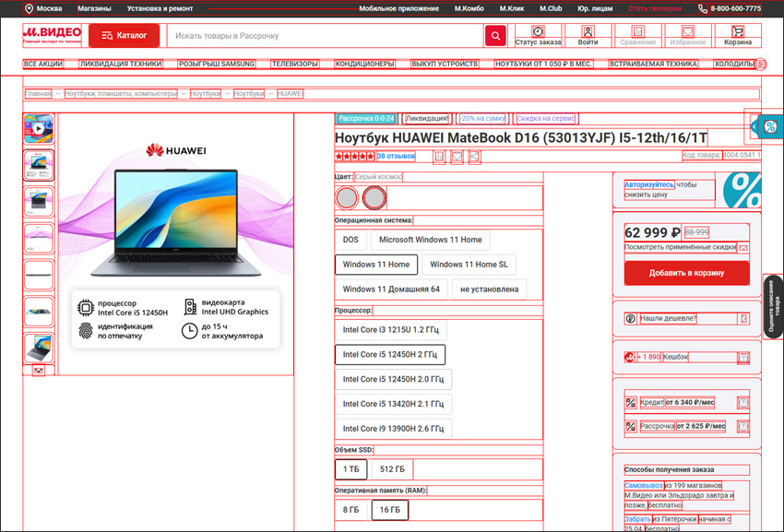Viewport: 784px width, 532px height.
Task: Click the red magnifier search button
Action: (x=495, y=36)
